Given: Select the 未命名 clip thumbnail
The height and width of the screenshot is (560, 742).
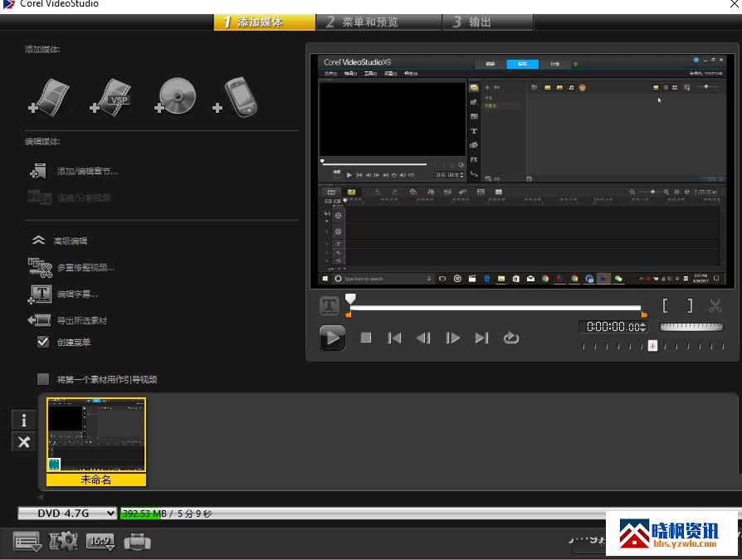Looking at the screenshot, I should (x=96, y=441).
